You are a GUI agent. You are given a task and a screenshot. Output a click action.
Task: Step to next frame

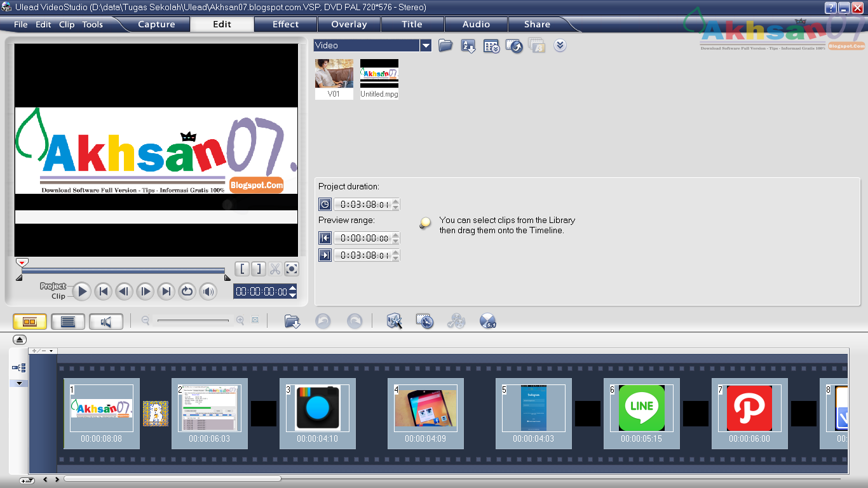coord(146,292)
